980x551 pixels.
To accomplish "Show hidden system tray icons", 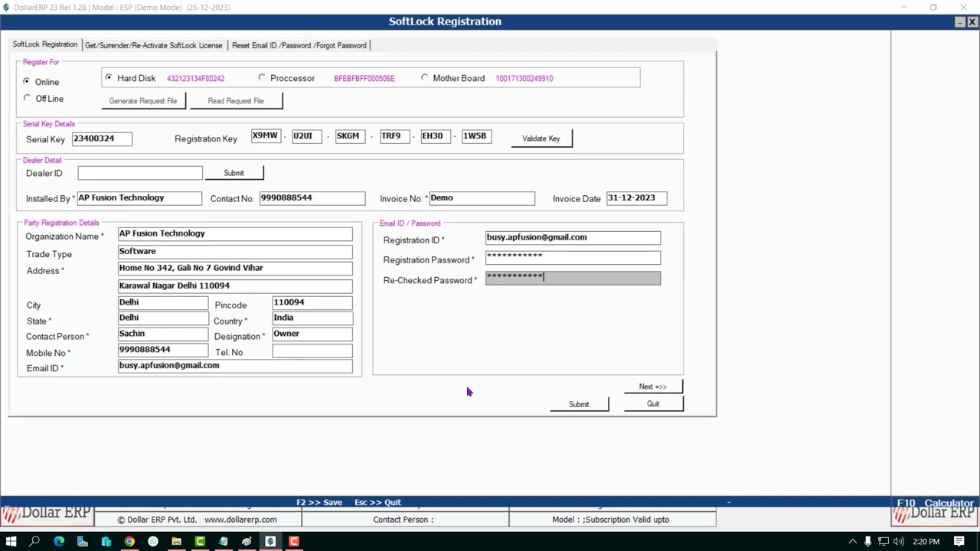I will (853, 541).
